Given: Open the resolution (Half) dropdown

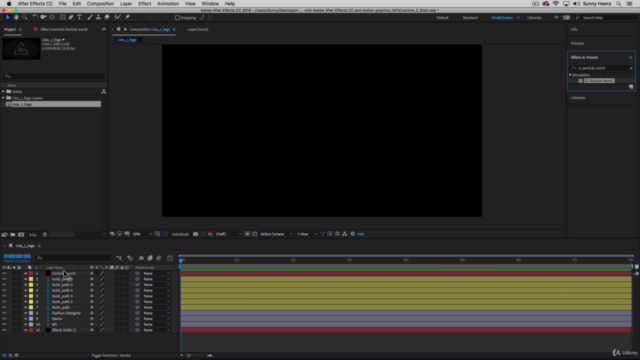Looking at the screenshot, I should (x=229, y=234).
